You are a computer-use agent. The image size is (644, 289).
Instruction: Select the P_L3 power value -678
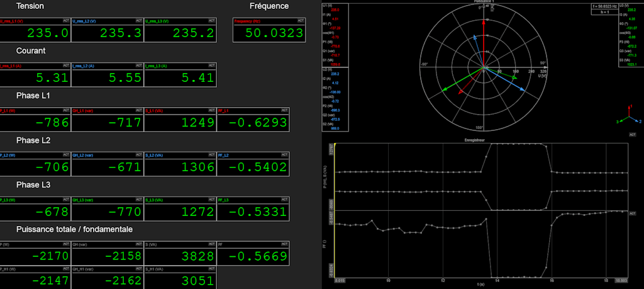[52, 212]
